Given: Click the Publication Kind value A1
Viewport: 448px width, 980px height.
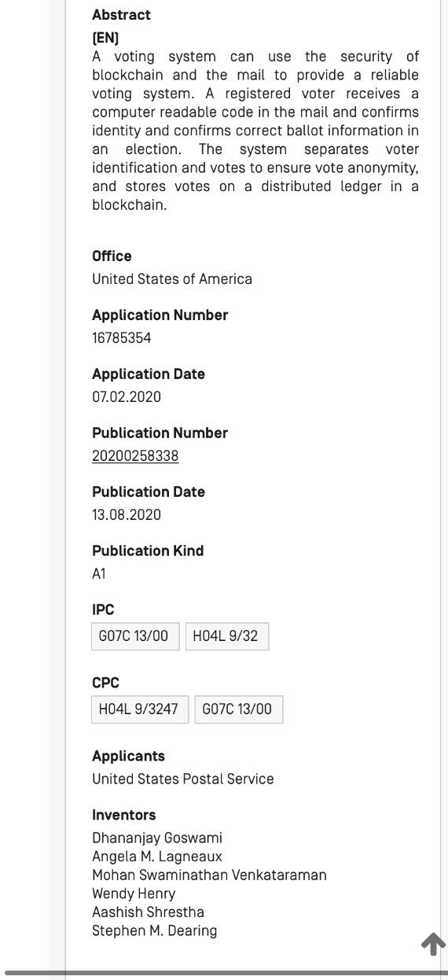Looking at the screenshot, I should [x=99, y=574].
